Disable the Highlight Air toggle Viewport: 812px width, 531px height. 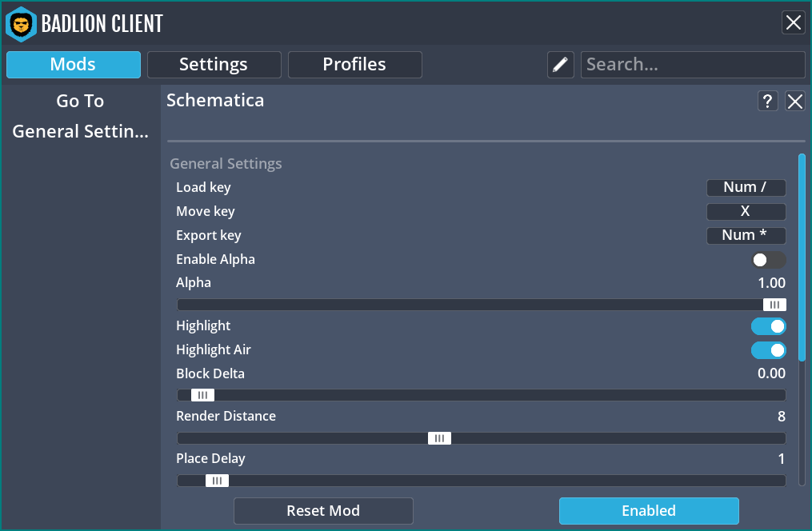tap(769, 349)
